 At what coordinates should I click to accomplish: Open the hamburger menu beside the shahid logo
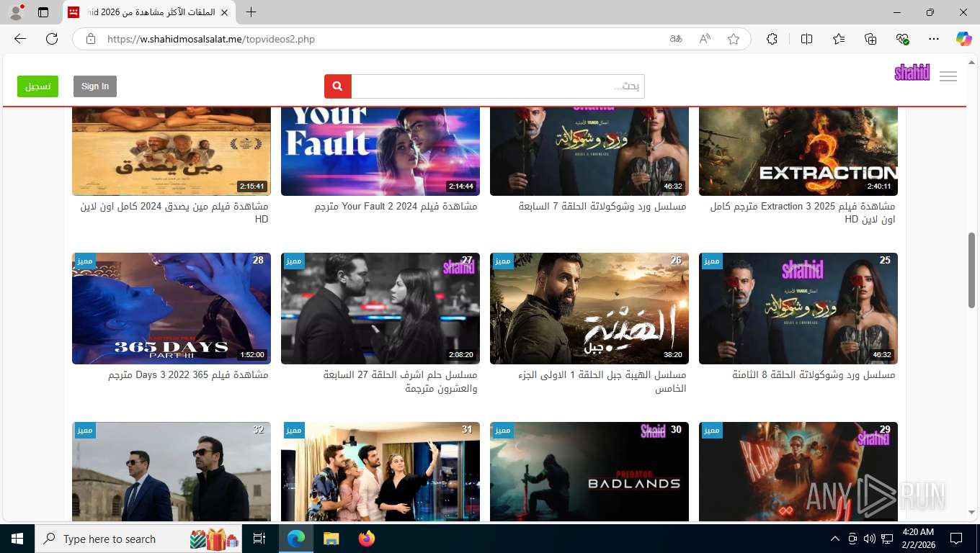(x=948, y=76)
